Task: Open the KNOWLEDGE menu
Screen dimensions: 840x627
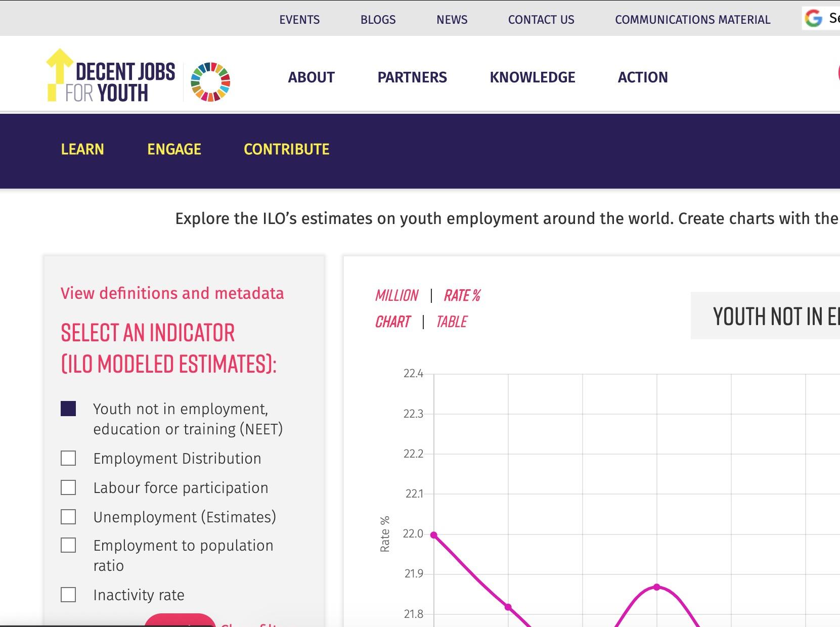Action: (x=532, y=77)
